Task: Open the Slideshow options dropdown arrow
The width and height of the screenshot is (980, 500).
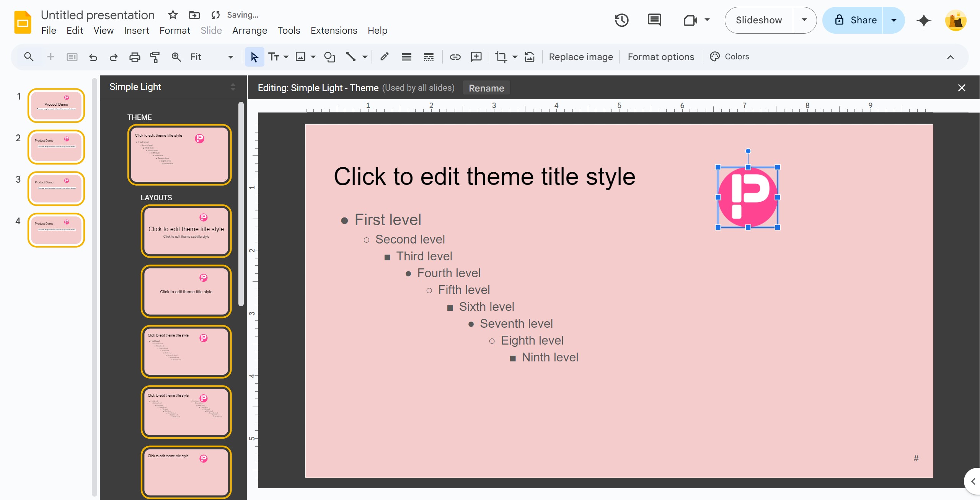Action: pyautogui.click(x=804, y=20)
